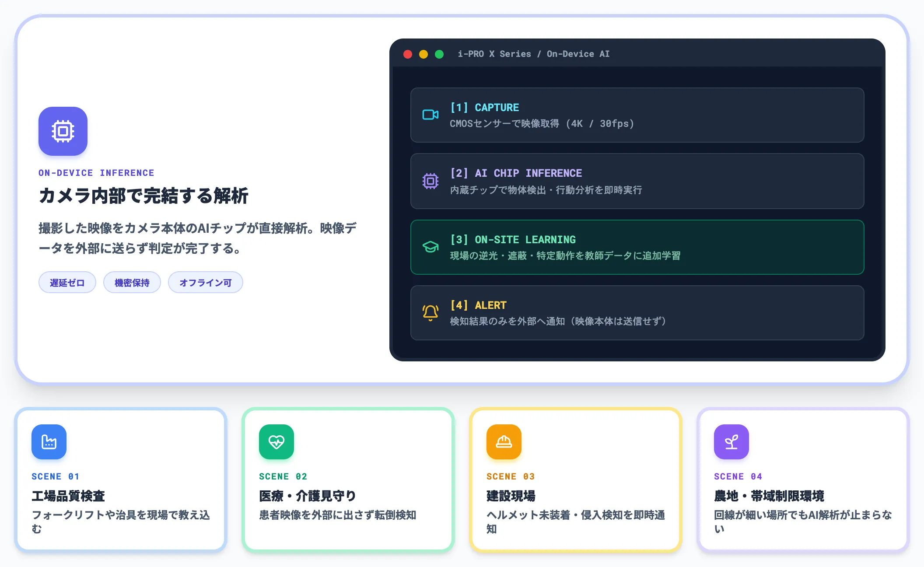Open the 建設現場 scene card
The image size is (924, 567).
[576, 480]
